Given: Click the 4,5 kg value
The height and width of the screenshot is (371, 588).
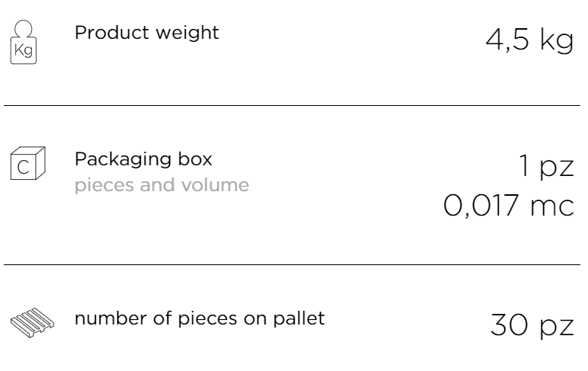Looking at the screenshot, I should (529, 40).
